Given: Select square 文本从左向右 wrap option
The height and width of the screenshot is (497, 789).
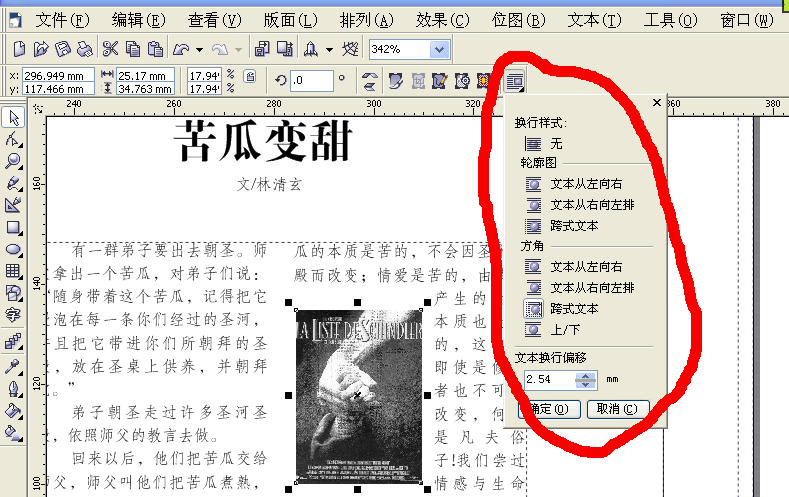Looking at the screenshot, I should pos(574,267).
